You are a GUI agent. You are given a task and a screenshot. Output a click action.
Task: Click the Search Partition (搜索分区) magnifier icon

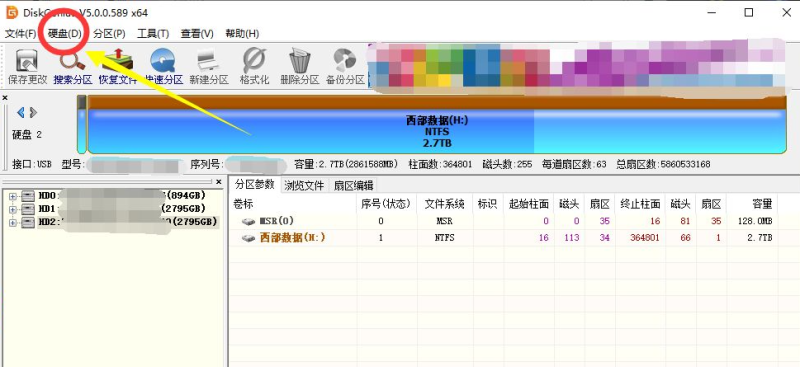point(72,60)
